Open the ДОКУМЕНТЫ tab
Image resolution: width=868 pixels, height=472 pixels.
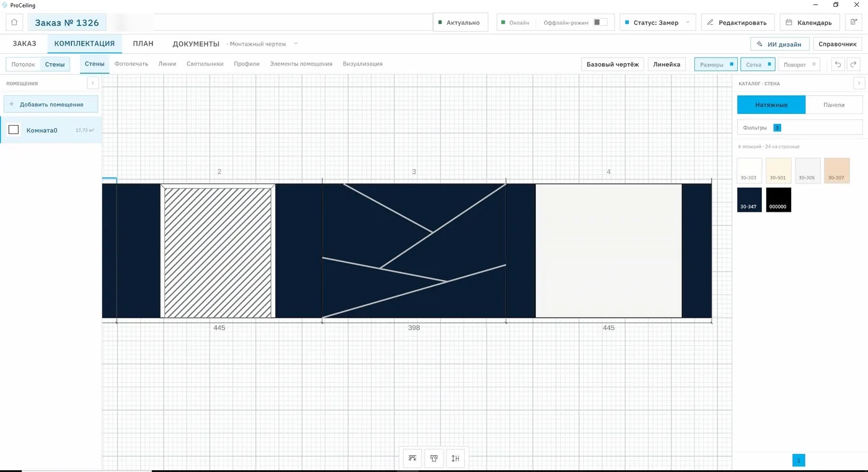click(196, 44)
